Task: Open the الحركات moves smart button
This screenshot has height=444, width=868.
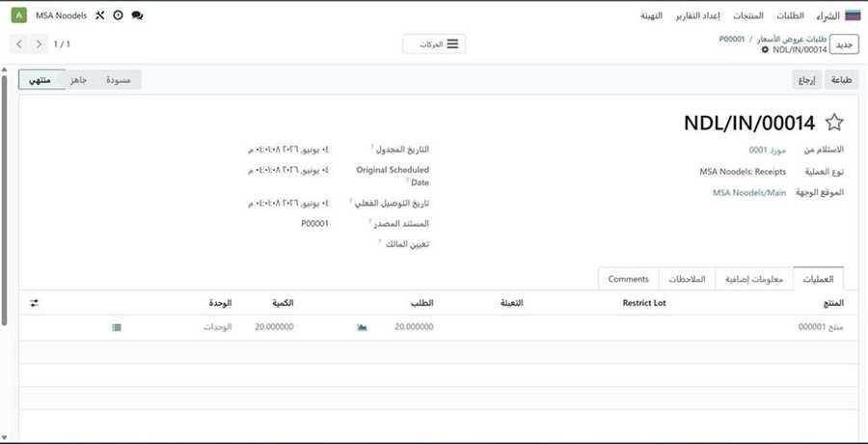Action: [x=435, y=44]
